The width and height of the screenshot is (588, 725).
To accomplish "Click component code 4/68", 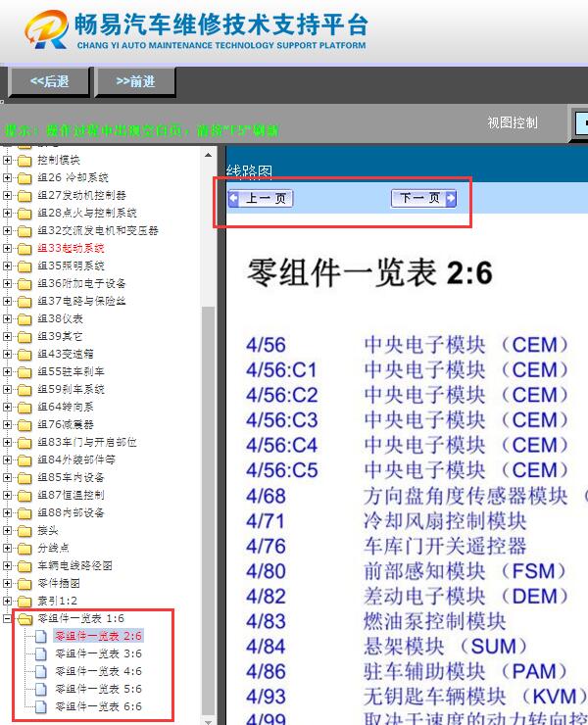I will (266, 496).
